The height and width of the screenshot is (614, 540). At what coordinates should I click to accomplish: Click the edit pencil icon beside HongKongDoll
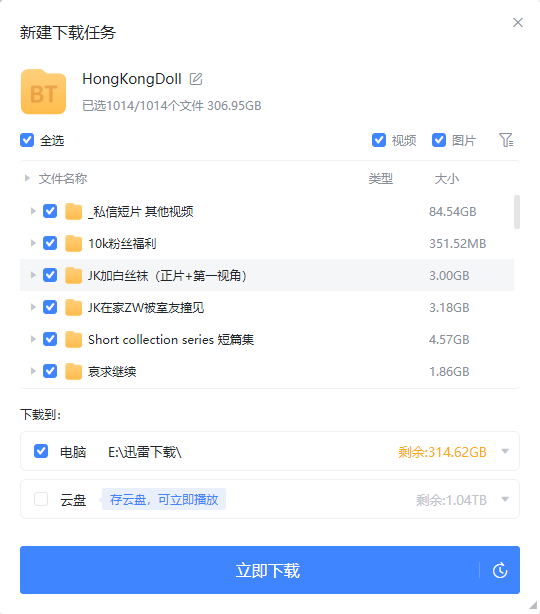pyautogui.click(x=196, y=79)
